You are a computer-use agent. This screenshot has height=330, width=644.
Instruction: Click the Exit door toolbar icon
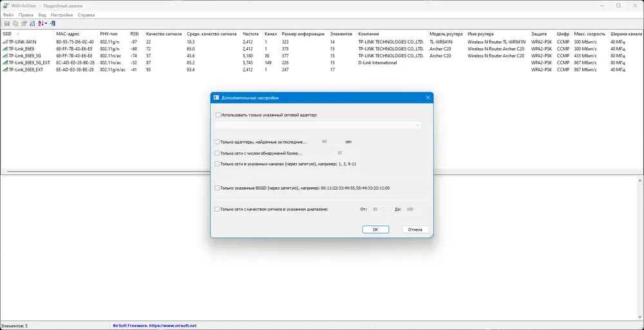[53, 23]
